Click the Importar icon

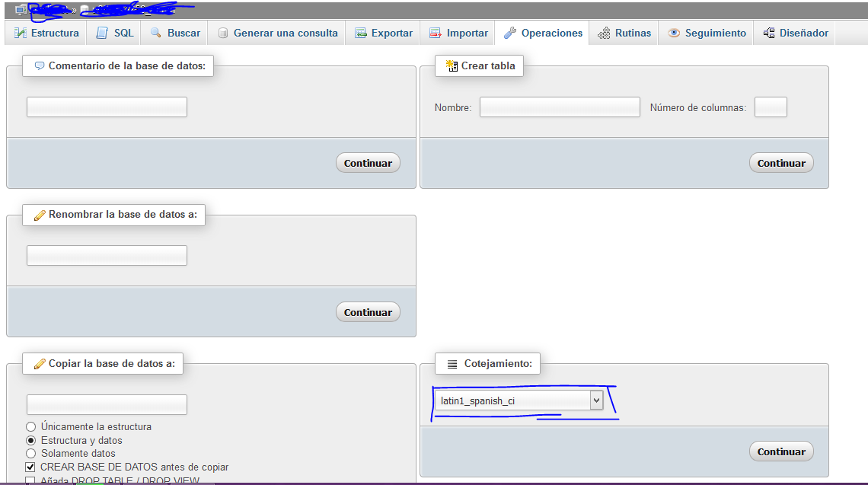435,34
